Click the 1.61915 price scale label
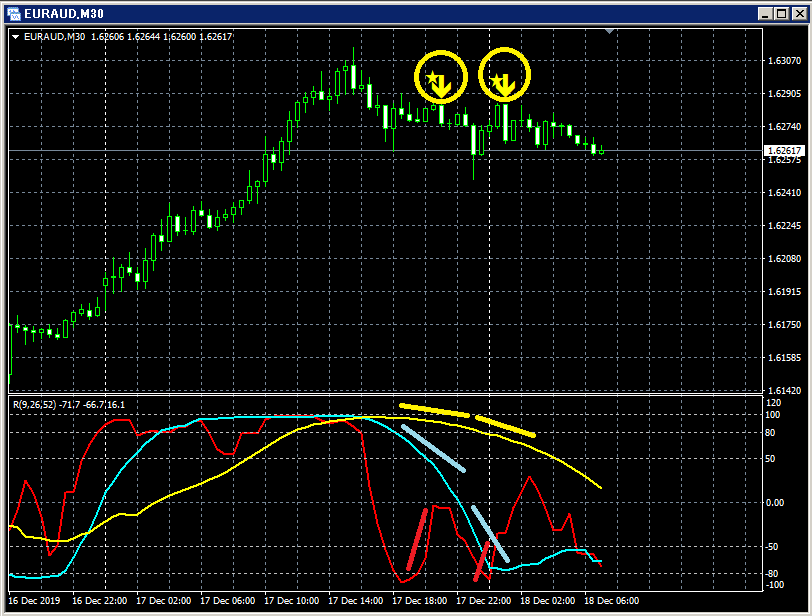Screen dimensions: 812x616 click(x=784, y=291)
